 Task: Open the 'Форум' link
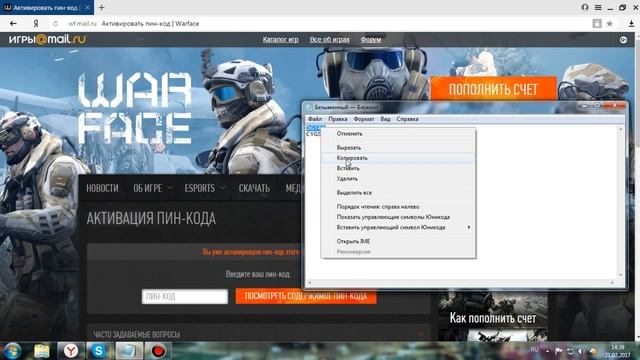click(x=371, y=40)
